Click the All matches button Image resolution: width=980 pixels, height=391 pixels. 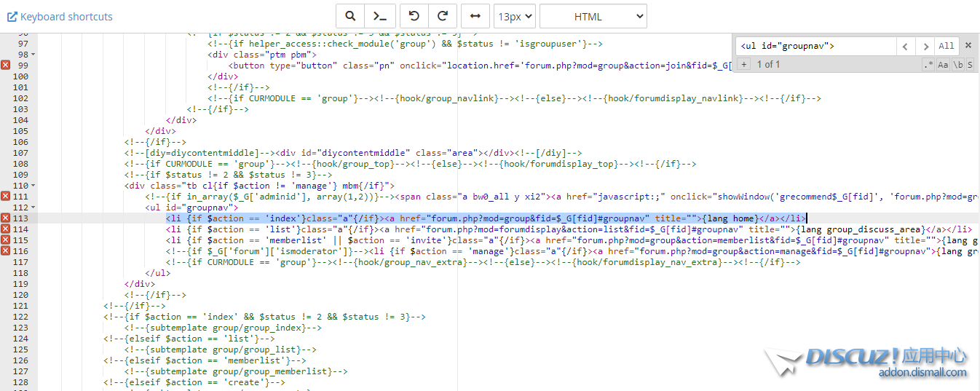[946, 46]
